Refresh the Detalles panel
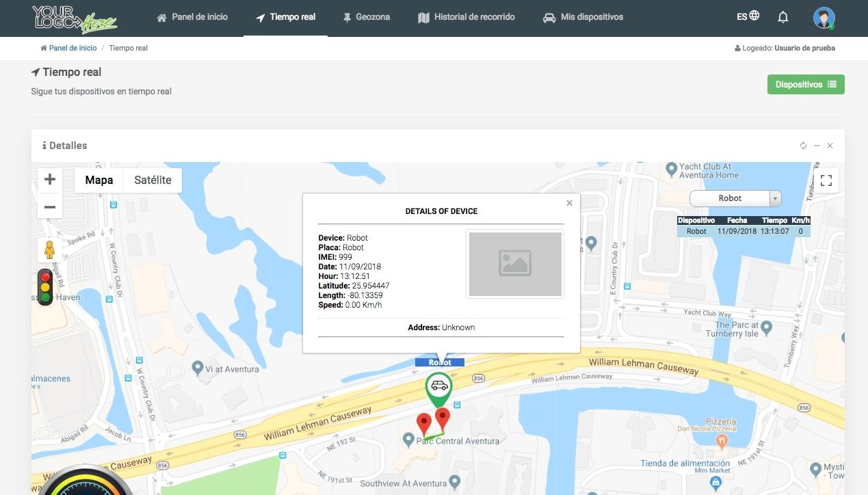Screen dimensions: 868x495 click(804, 146)
